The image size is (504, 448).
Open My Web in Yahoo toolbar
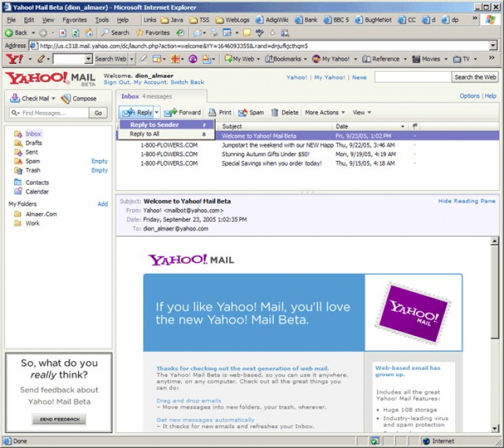tap(242, 59)
